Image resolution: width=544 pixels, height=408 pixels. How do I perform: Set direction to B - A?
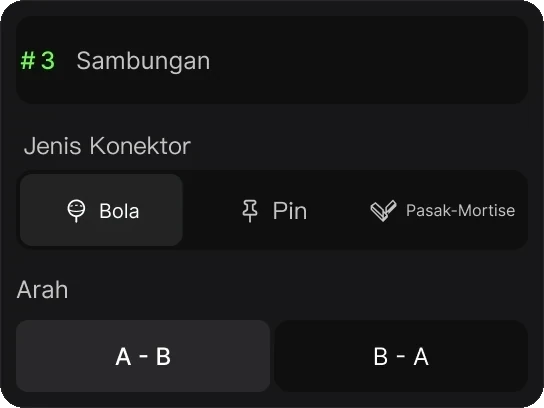coord(401,356)
